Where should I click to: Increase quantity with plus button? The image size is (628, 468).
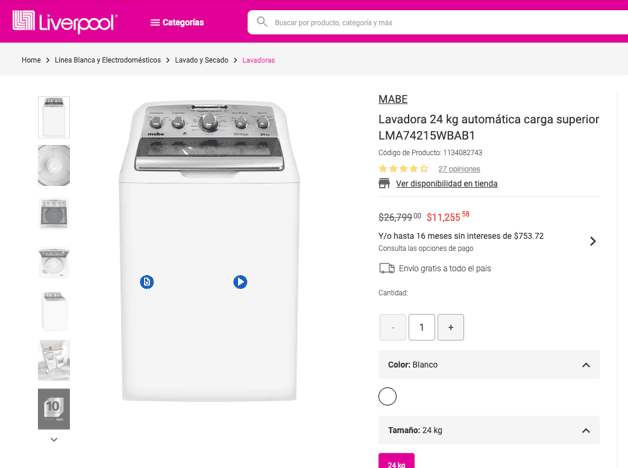click(450, 327)
